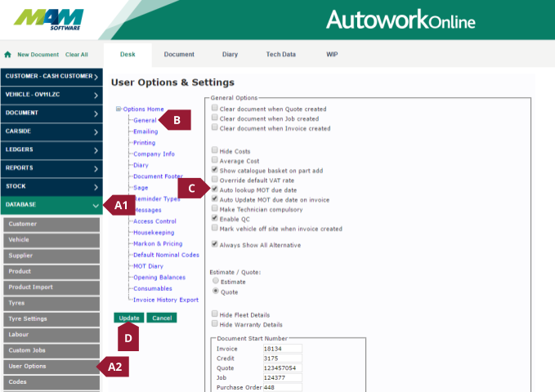Click the Clear All link

(77, 55)
